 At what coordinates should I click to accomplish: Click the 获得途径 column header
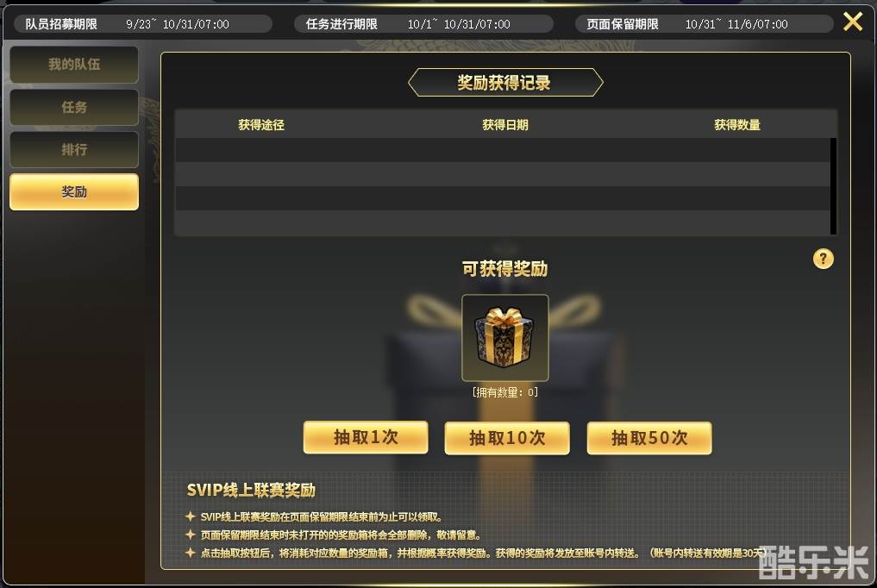pos(261,125)
